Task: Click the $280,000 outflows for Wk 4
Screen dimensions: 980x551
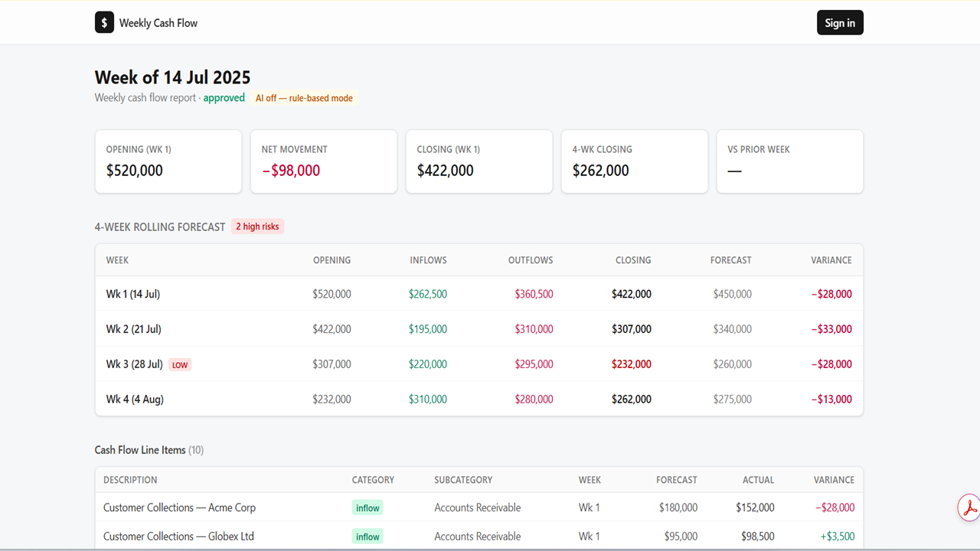Action: coord(534,399)
